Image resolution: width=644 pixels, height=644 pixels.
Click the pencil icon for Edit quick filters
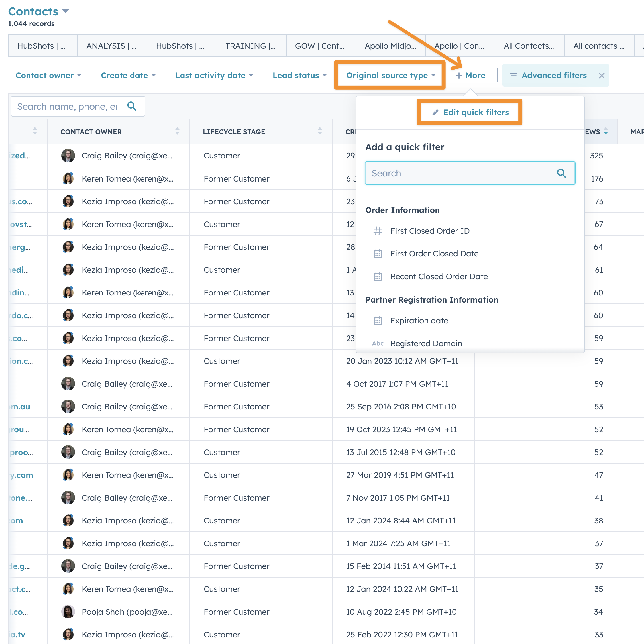435,113
